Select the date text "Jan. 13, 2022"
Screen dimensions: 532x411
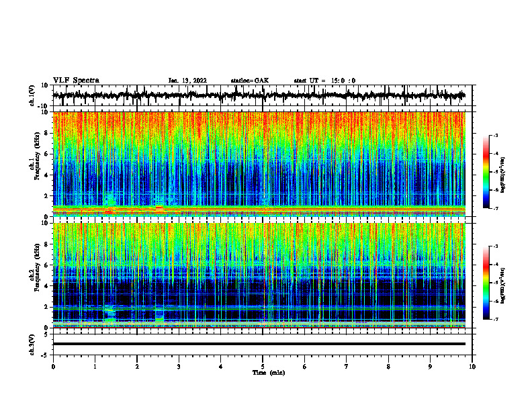pos(187,81)
